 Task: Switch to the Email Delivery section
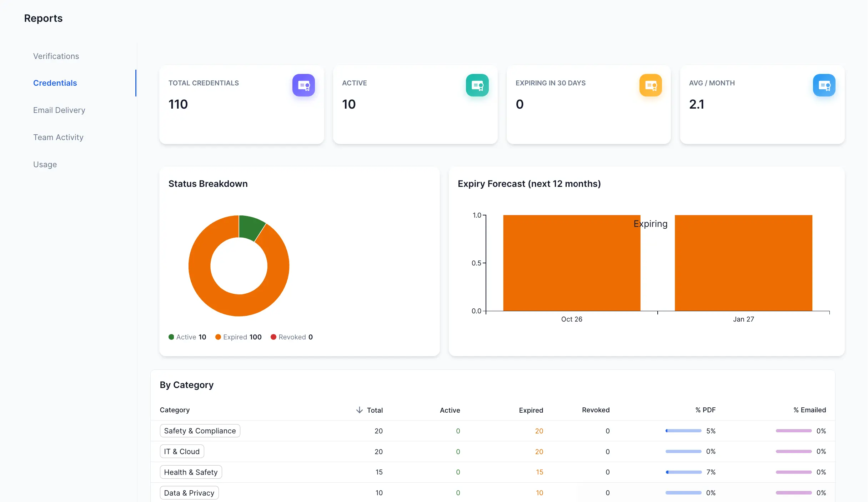(x=59, y=110)
